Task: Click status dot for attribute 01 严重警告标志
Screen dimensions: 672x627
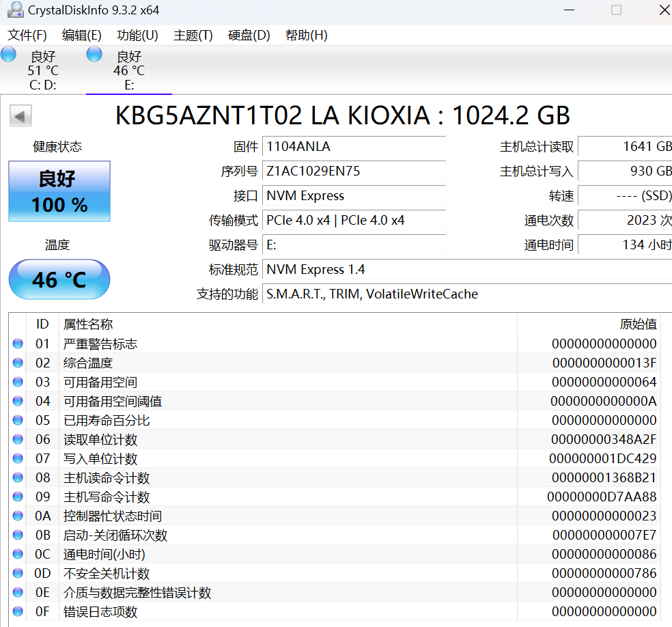Action: click(x=18, y=344)
